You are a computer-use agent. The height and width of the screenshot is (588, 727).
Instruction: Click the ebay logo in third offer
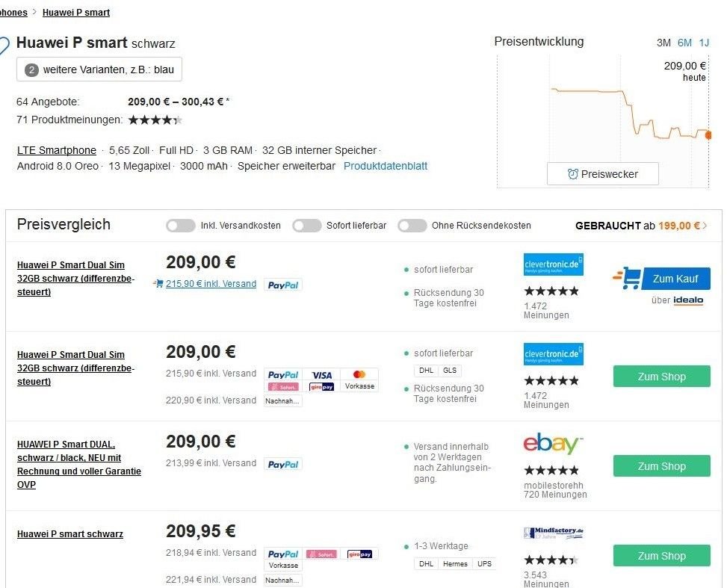[x=553, y=444]
